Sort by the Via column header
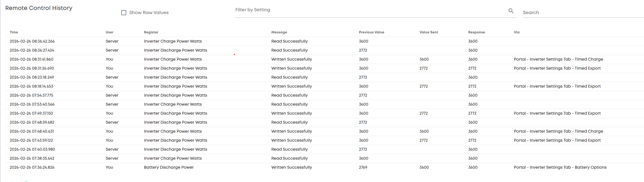 516,32
